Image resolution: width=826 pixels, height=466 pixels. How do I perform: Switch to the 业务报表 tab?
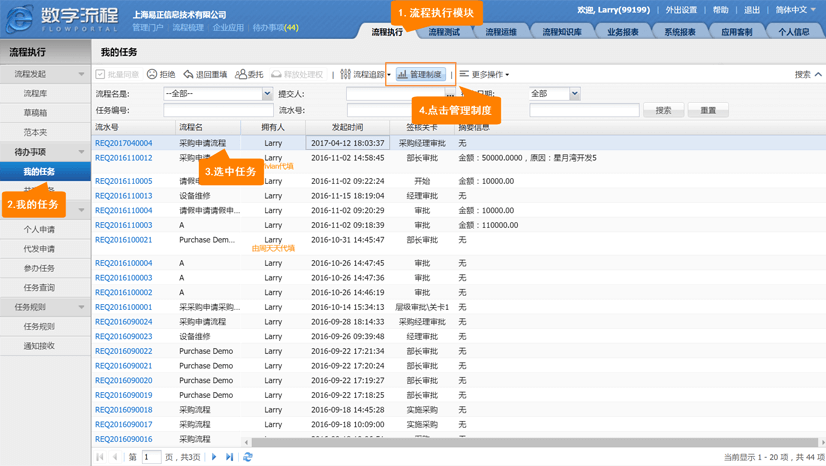coord(623,32)
